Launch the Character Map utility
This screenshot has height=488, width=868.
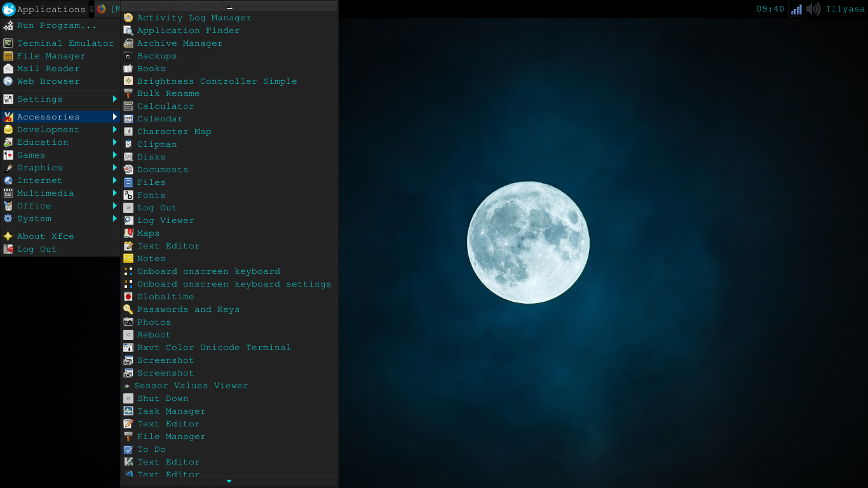click(x=173, y=132)
